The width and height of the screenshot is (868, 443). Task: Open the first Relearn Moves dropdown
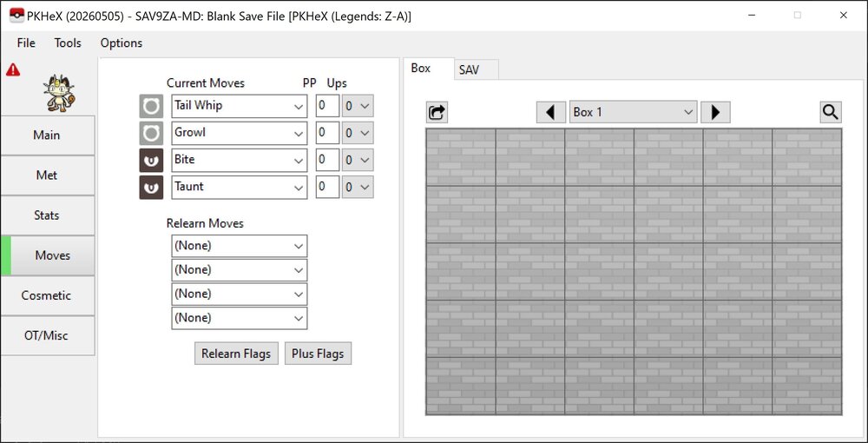point(240,247)
